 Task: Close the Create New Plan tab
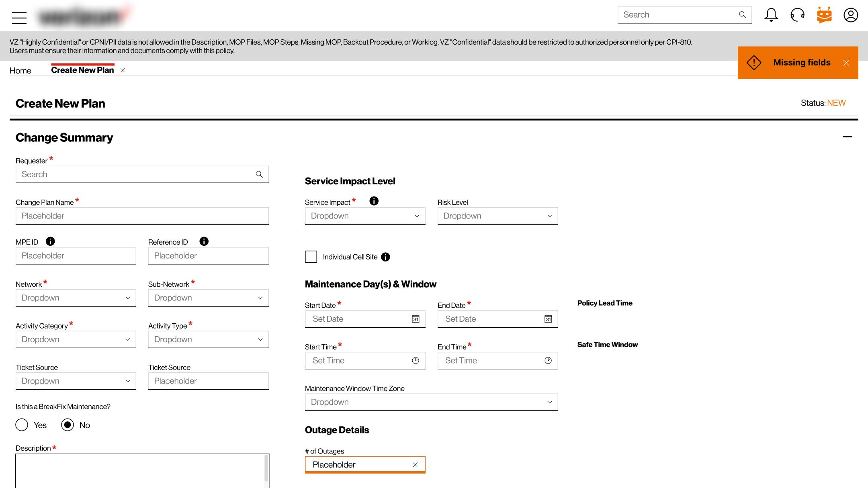pos(123,70)
